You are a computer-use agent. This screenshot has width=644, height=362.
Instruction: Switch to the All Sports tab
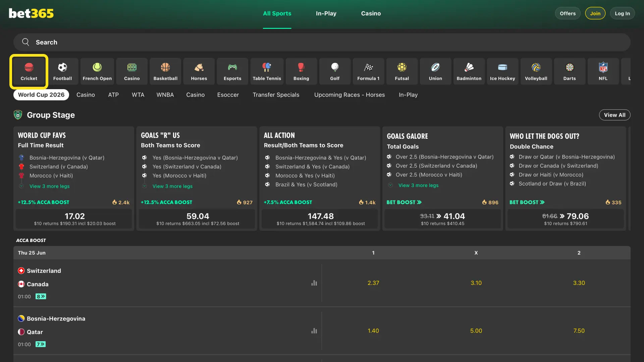point(277,13)
